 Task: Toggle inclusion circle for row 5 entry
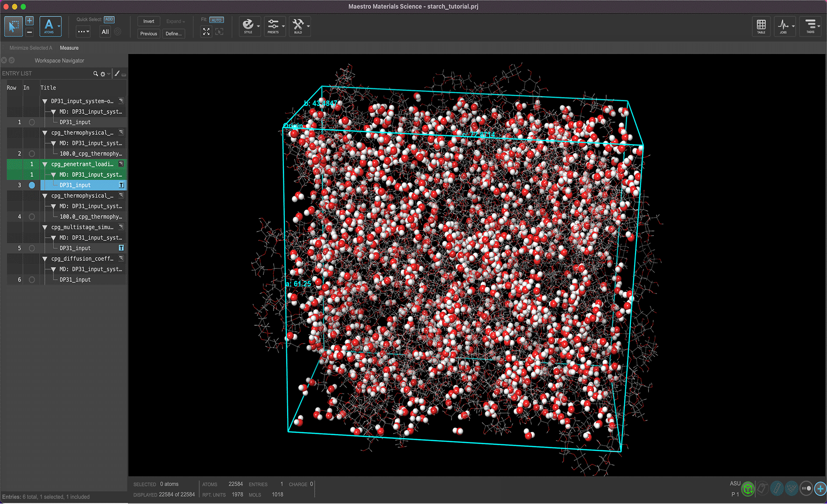pyautogui.click(x=32, y=248)
